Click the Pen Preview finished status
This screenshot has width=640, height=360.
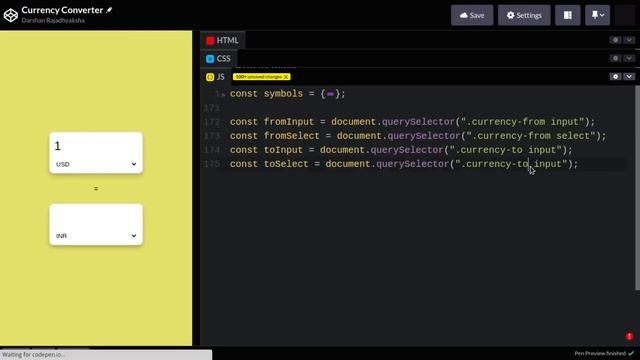tap(604, 353)
